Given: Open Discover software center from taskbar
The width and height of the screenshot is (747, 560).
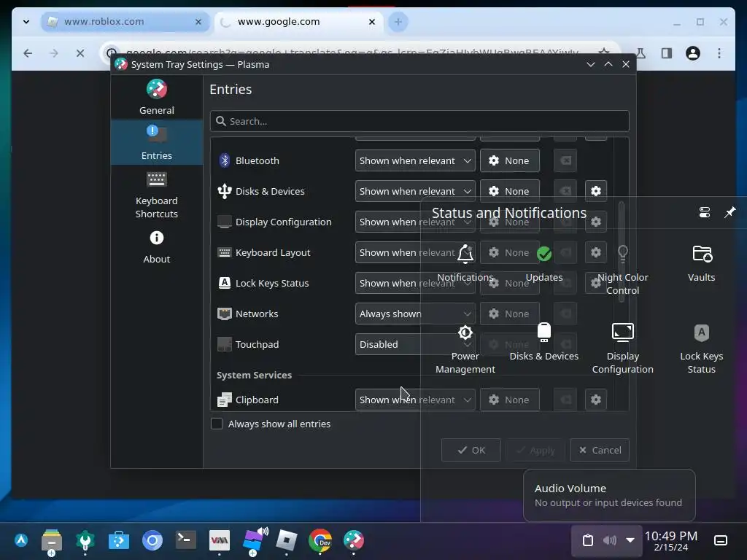Looking at the screenshot, I should pyautogui.click(x=119, y=540).
